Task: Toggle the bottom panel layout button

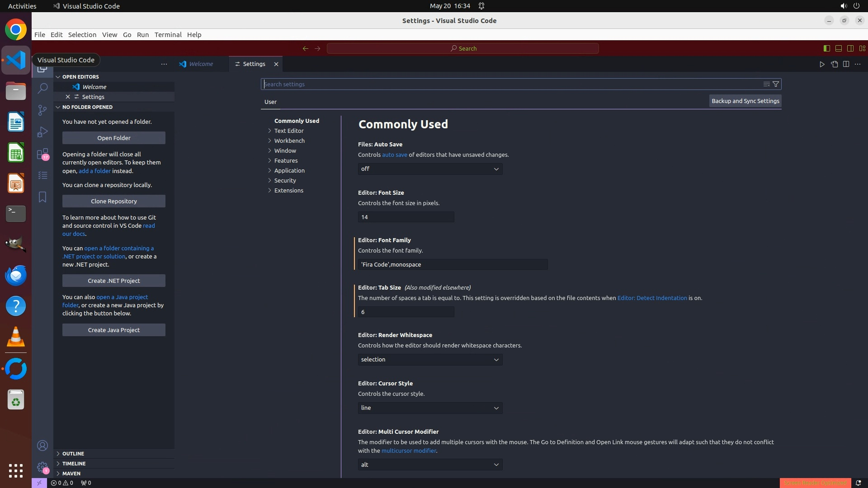Action: click(838, 48)
